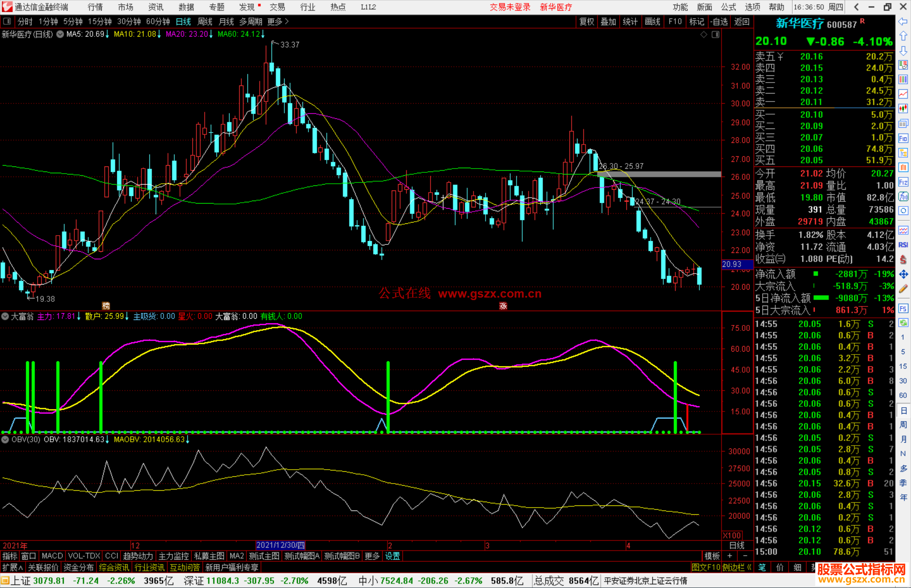Click the 20.93 price label on axis
Screen dimensions: 911x588
pyautogui.click(x=737, y=264)
